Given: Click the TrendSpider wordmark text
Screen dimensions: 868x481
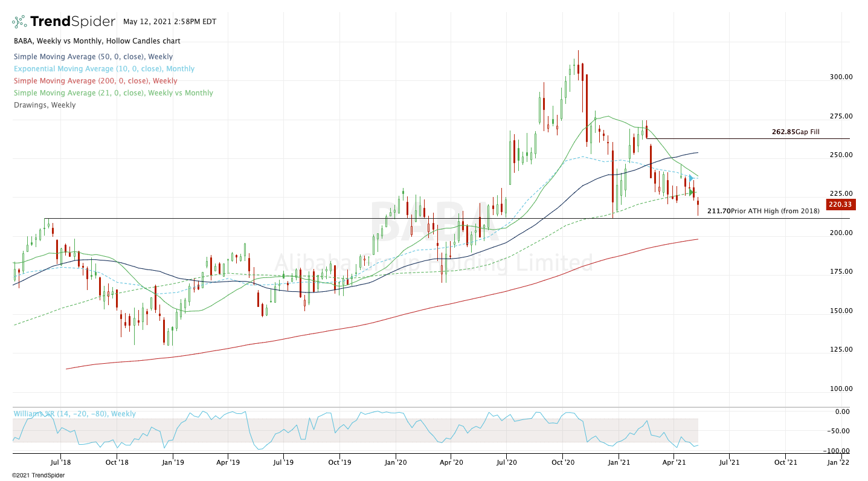Looking at the screenshot, I should pyautogui.click(x=72, y=22).
